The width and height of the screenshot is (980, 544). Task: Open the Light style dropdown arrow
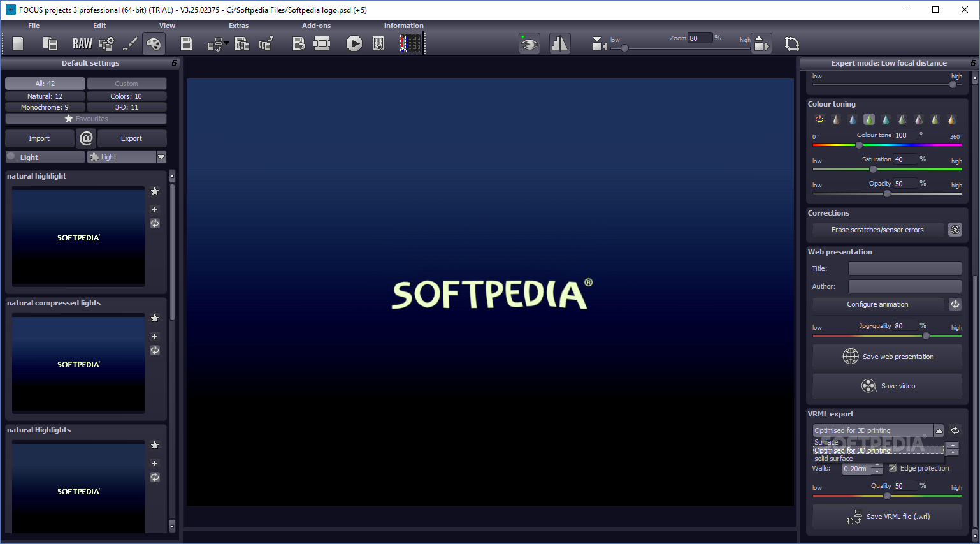(x=161, y=157)
